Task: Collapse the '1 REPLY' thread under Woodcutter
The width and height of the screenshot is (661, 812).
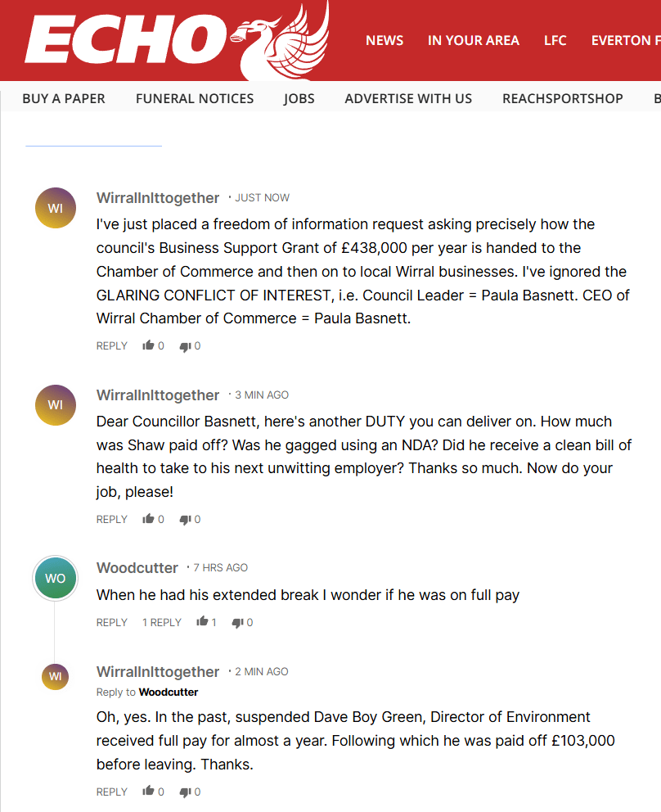Action: coord(162,622)
